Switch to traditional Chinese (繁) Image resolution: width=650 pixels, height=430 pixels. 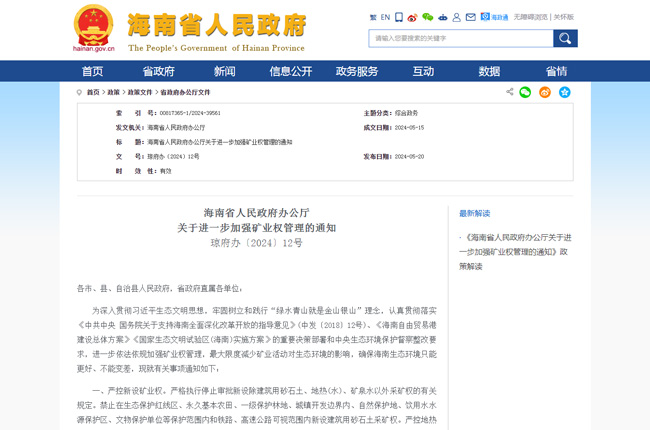point(373,17)
